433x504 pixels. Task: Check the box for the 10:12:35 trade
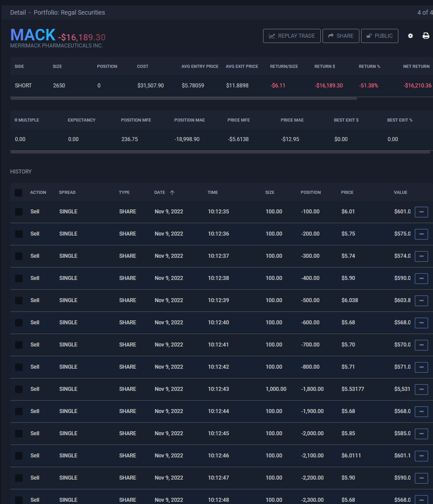(19, 212)
